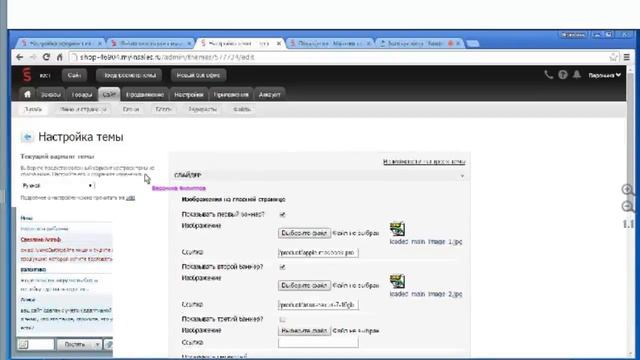Screen dimensions: 640x360
Task: Collapse the Слайдер section arrow
Action: click(x=462, y=176)
